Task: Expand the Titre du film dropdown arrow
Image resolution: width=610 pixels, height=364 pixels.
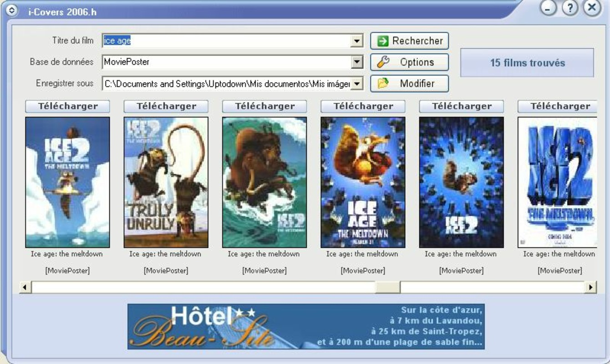Action: tap(357, 41)
